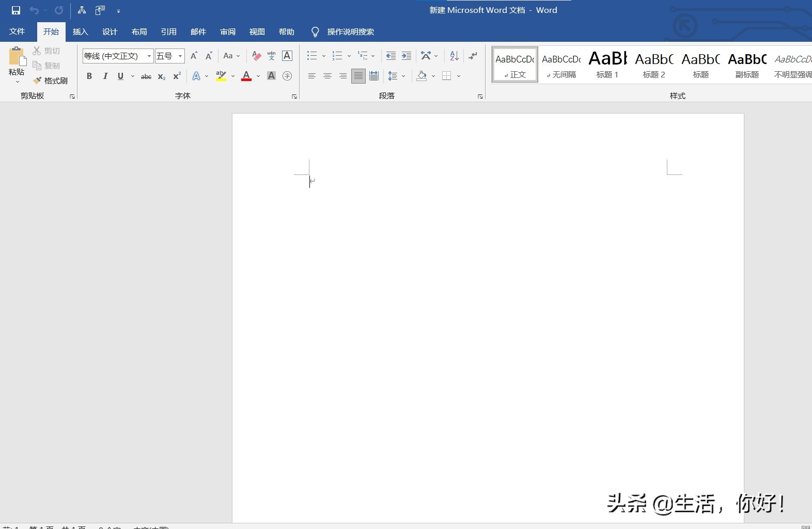Toggle subscript formatting
812x529 pixels.
tap(162, 76)
